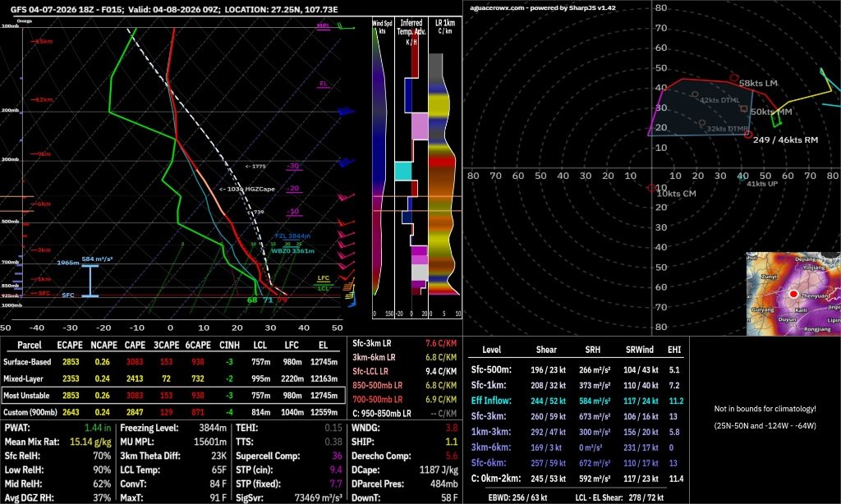The image size is (841, 504).
Task: Click the SRH column header
Action: tap(592, 350)
